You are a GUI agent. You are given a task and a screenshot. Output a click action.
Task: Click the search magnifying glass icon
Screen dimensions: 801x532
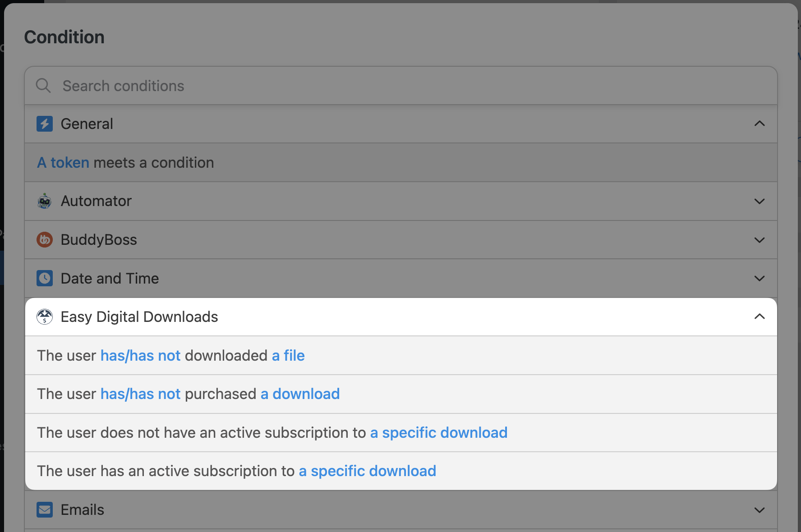[x=43, y=86]
